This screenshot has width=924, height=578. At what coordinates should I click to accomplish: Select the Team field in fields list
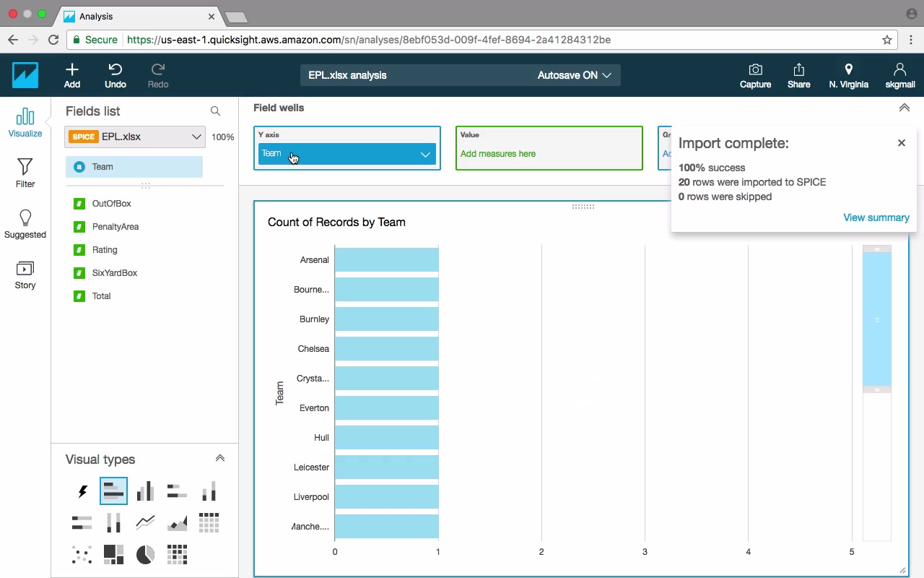[134, 167]
